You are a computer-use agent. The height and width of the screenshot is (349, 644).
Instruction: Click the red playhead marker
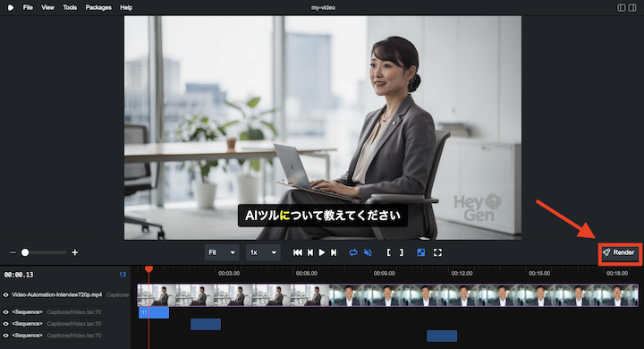tap(149, 268)
